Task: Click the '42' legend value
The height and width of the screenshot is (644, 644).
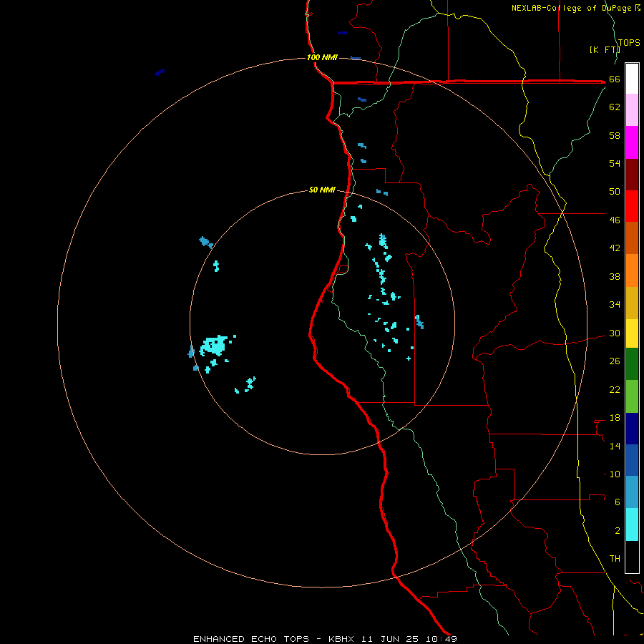Action: [615, 248]
